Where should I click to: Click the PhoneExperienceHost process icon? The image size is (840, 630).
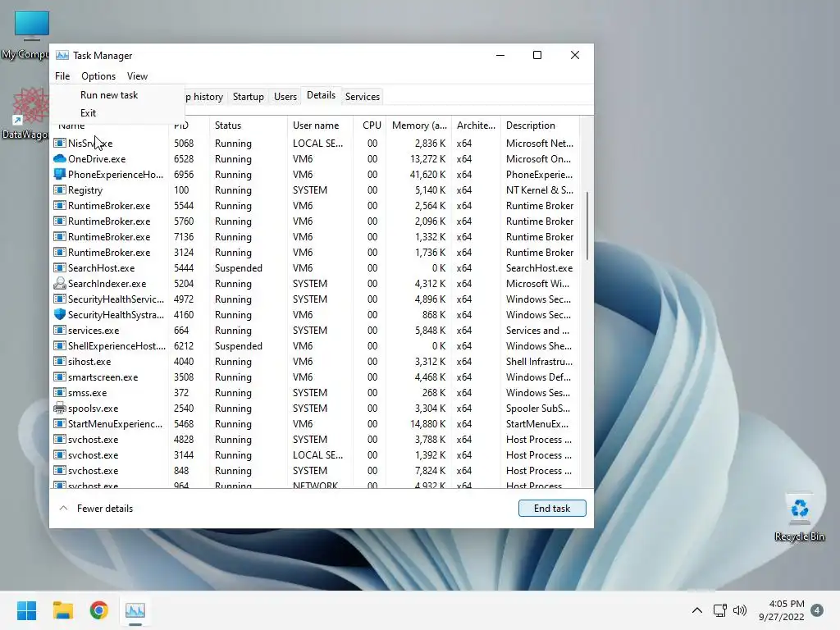click(59, 174)
